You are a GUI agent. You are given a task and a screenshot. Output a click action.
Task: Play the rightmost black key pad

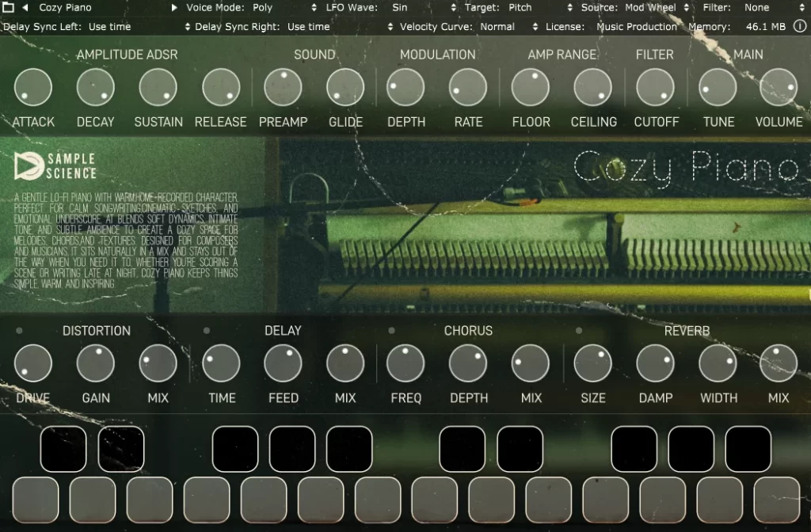pos(748,449)
